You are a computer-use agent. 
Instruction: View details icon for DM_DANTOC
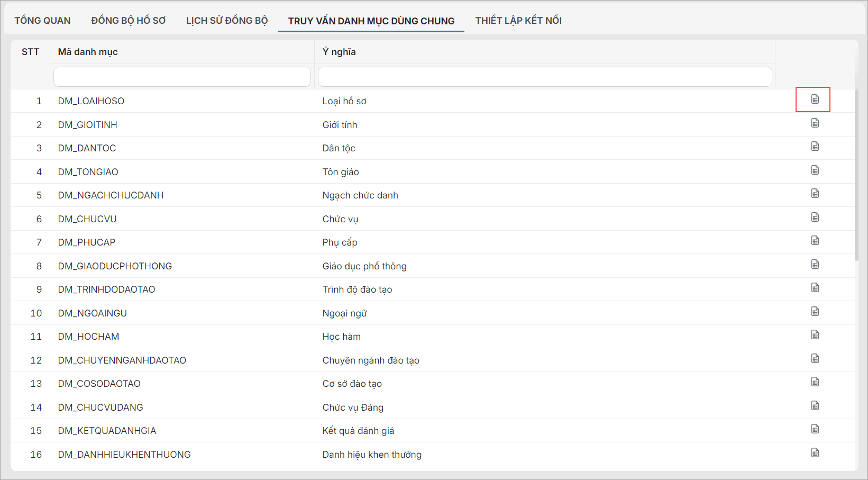click(815, 147)
